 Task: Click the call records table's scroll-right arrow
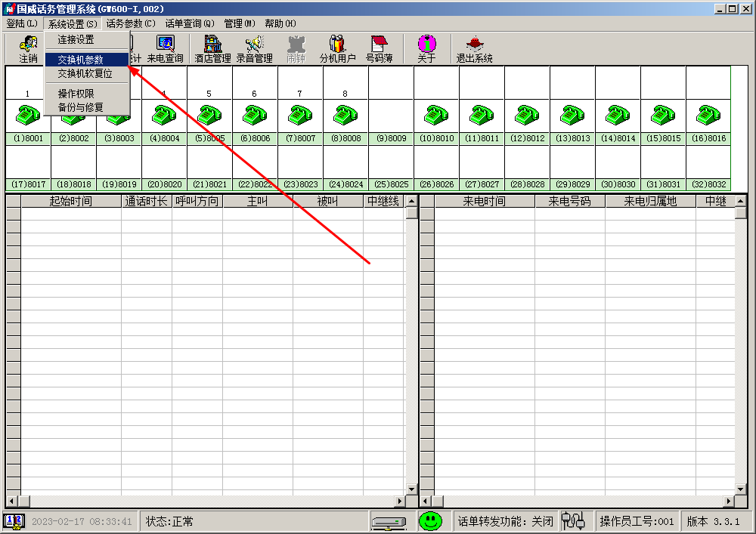pos(400,502)
